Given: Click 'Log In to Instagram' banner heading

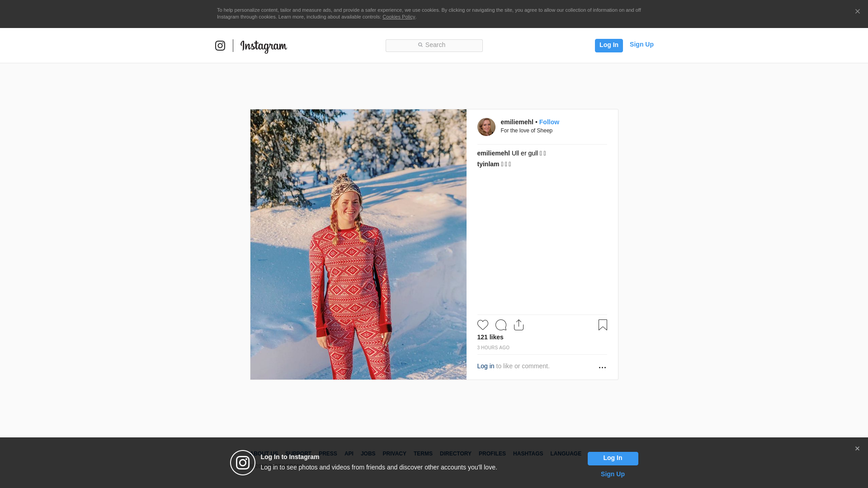Looking at the screenshot, I should tap(290, 457).
